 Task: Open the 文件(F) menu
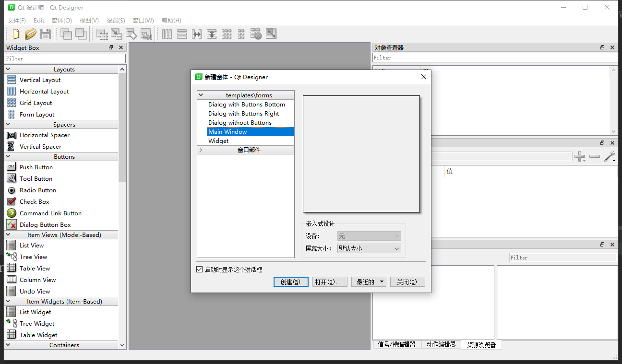pos(16,20)
